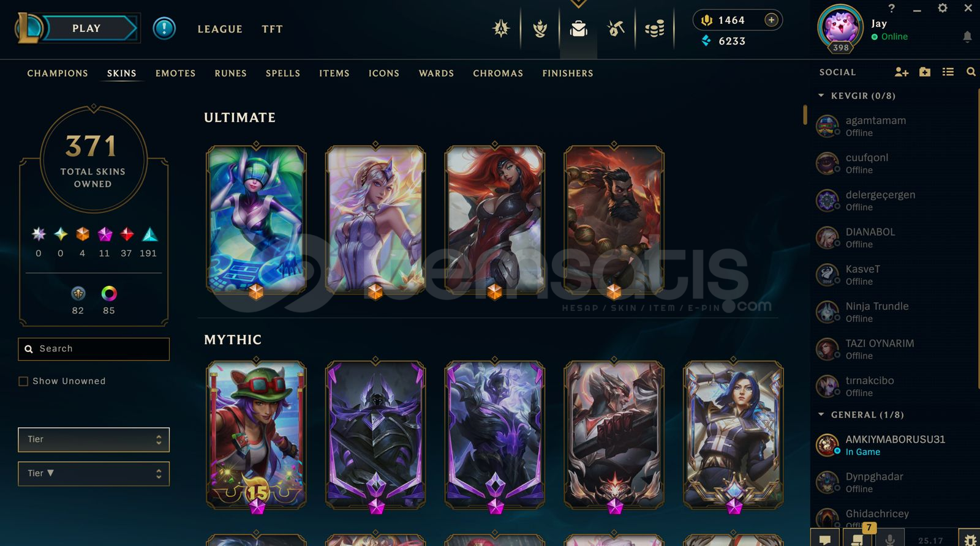Click the add friend icon in Social

901,72
